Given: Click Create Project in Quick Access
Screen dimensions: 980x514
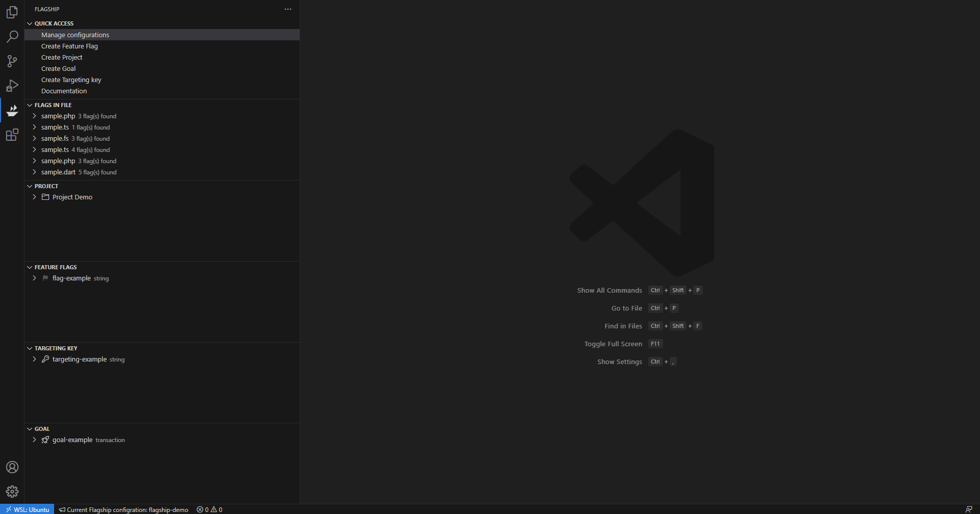Looking at the screenshot, I should (162, 57).
